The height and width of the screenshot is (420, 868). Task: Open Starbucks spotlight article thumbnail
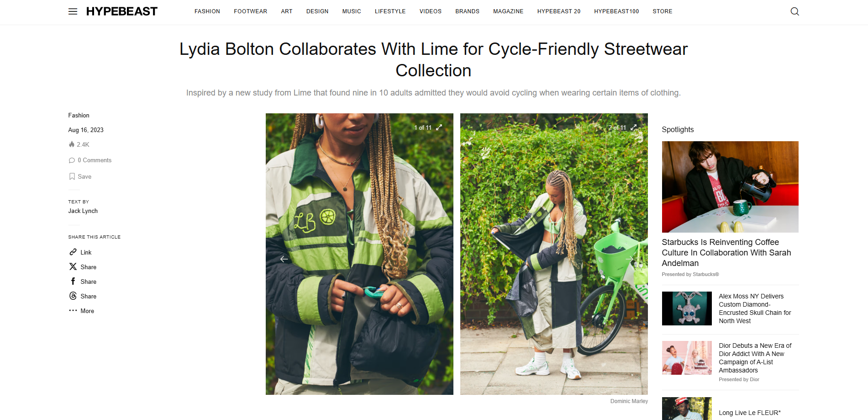(730, 187)
